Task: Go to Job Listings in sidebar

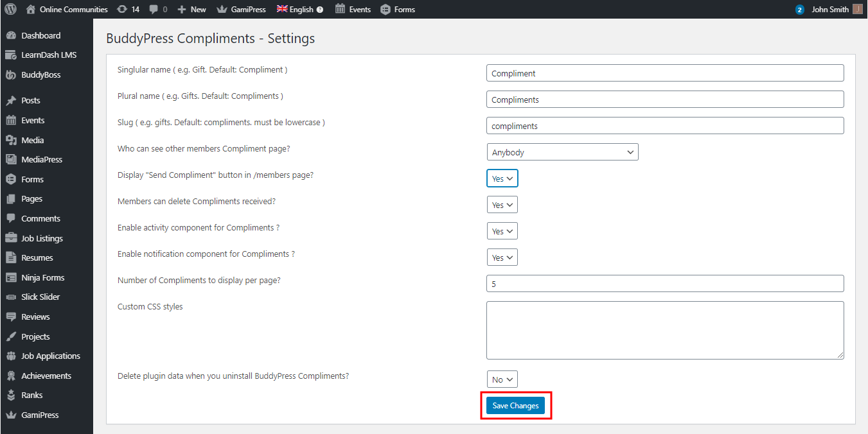Action: [42, 238]
